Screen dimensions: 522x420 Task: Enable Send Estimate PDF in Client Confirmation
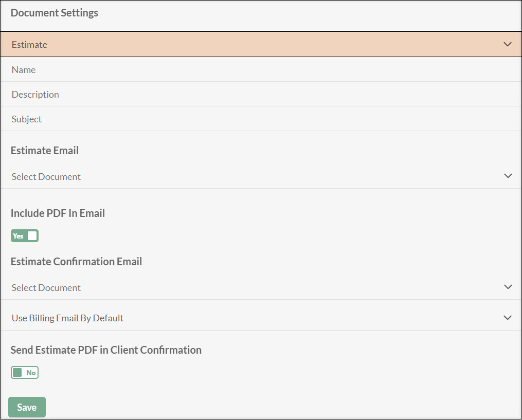(24, 372)
